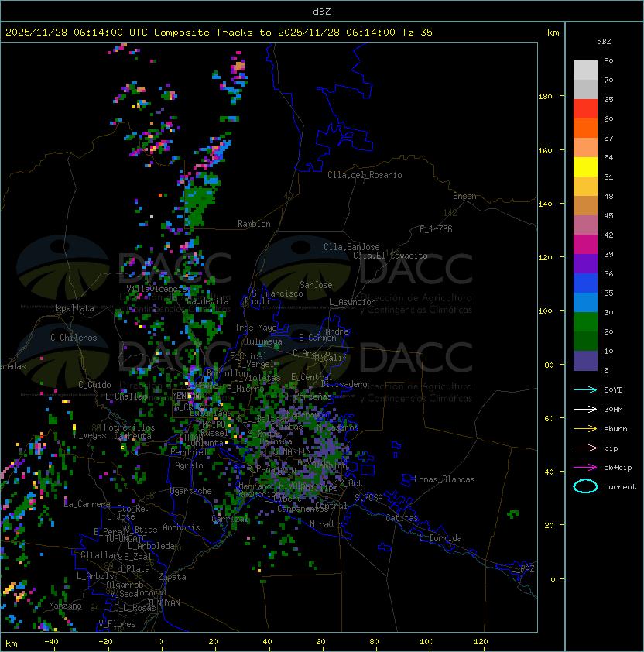Click the '-40' tick on the bottom axis
644x652 pixels.
coord(52,642)
